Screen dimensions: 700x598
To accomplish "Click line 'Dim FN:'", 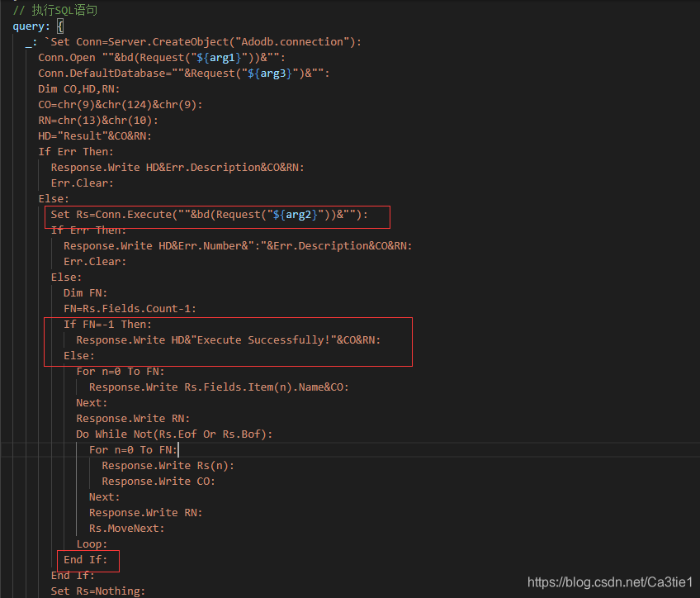I will [x=85, y=293].
